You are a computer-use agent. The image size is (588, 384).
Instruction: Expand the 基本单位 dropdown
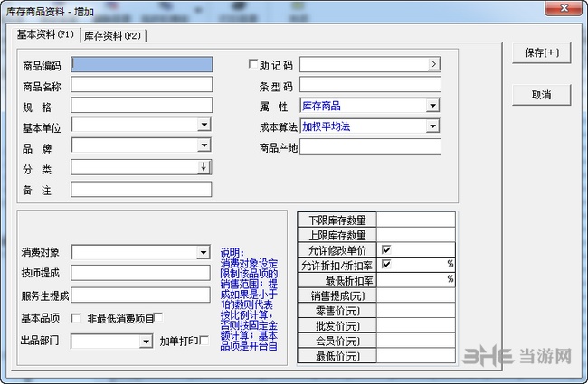point(204,125)
